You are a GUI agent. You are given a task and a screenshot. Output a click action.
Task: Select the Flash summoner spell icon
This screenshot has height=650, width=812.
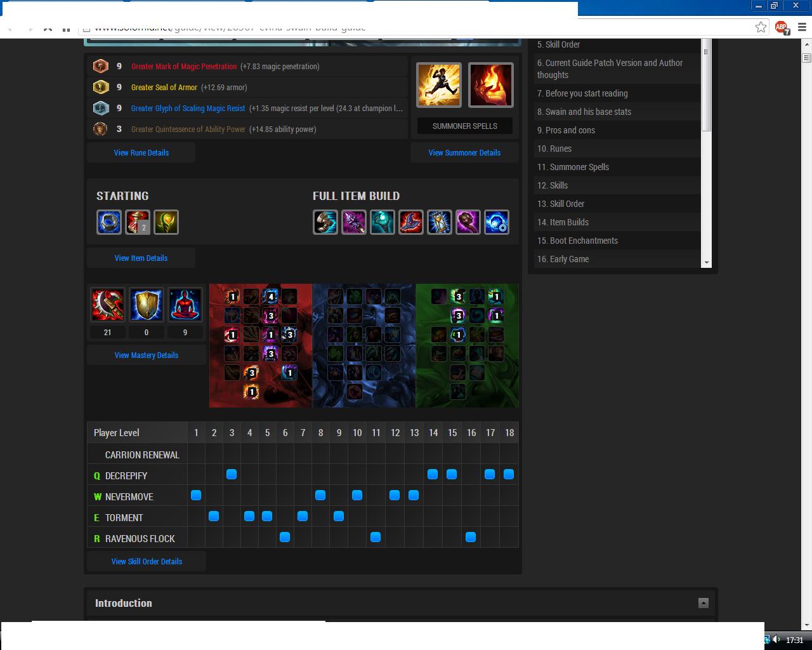point(439,85)
